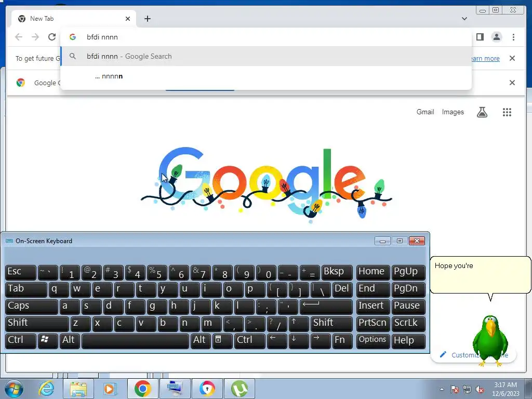Click the Tab key on On-Screen Keyboard

[x=26, y=289]
